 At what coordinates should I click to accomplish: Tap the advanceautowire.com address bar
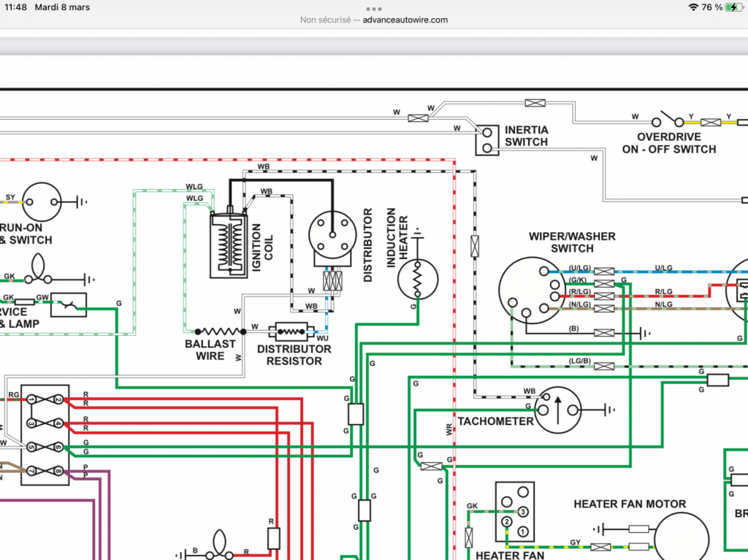click(373, 20)
